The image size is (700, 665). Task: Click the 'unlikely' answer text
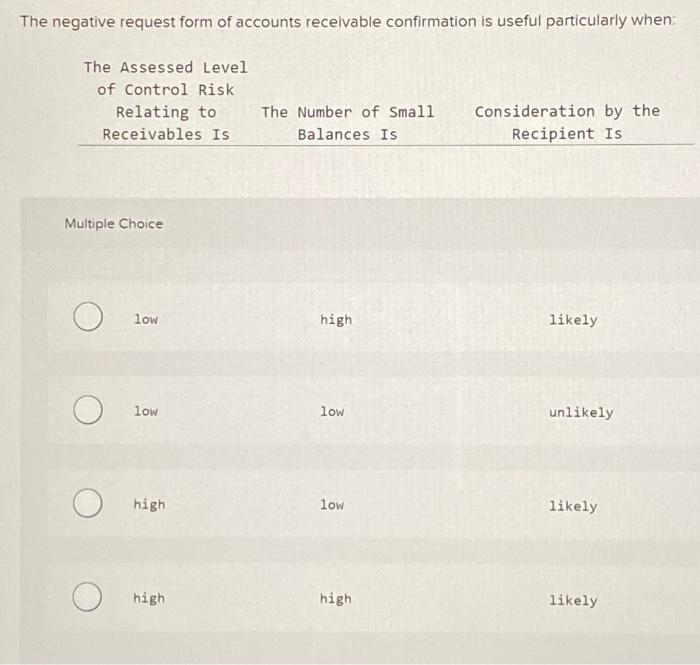click(x=581, y=412)
